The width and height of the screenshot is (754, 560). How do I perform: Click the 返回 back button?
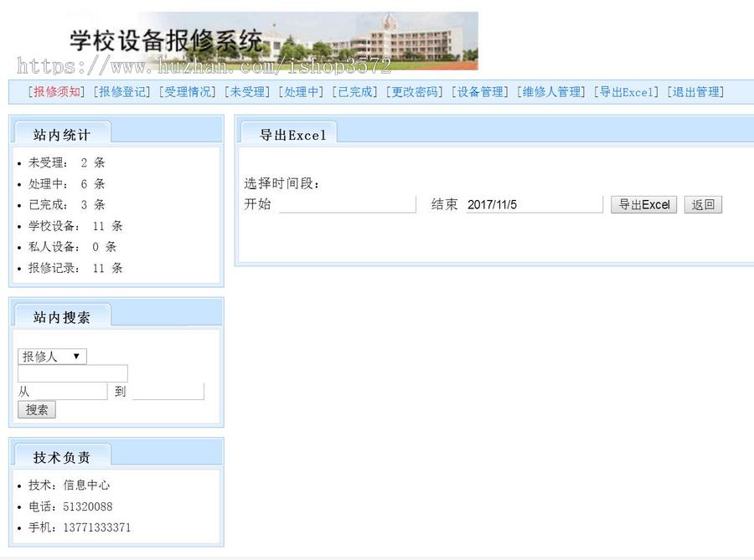(x=703, y=204)
